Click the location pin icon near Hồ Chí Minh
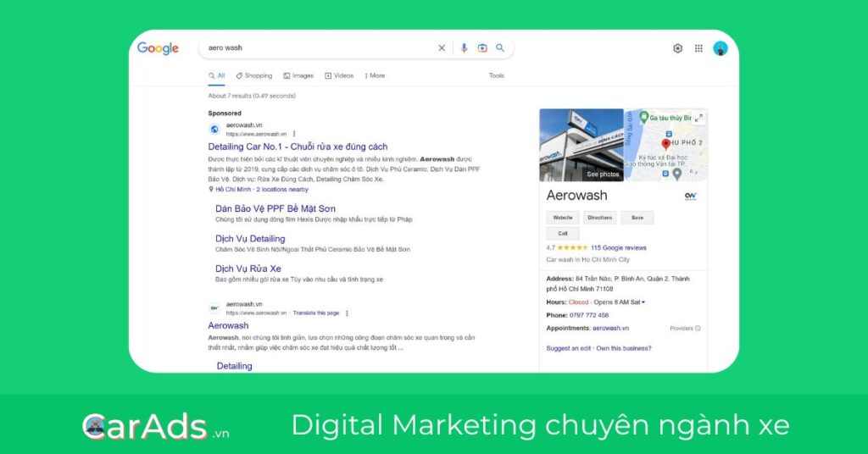Screen dimensions: 868x454 tap(211, 189)
